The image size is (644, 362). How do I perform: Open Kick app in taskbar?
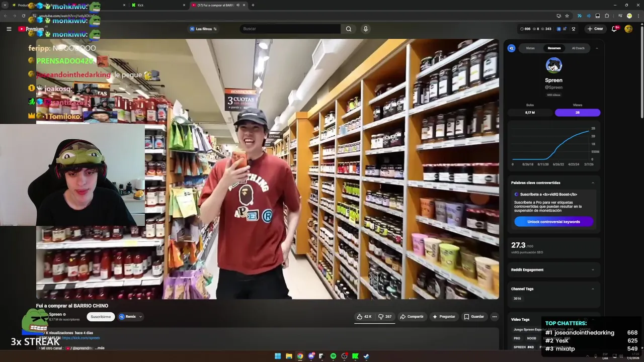(355, 356)
